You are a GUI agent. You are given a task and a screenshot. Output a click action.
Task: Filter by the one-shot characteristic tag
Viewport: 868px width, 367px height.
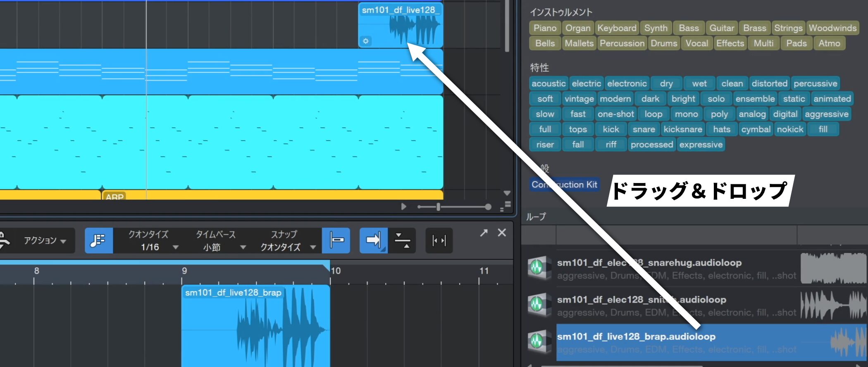[x=615, y=114]
